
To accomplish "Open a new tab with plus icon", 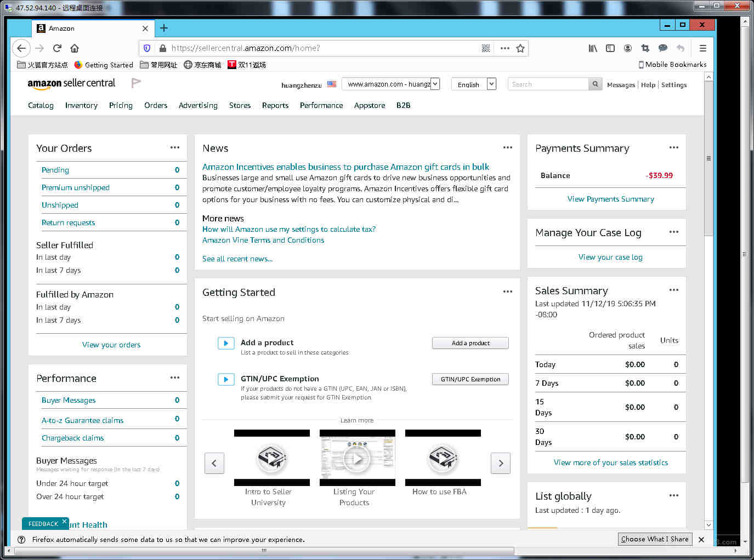I will click(x=164, y=28).
